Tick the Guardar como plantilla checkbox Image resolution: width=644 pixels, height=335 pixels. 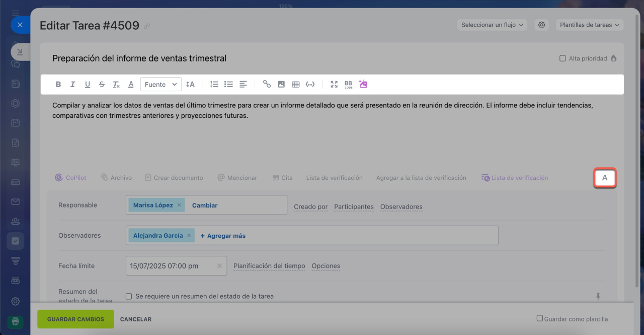tap(540, 318)
